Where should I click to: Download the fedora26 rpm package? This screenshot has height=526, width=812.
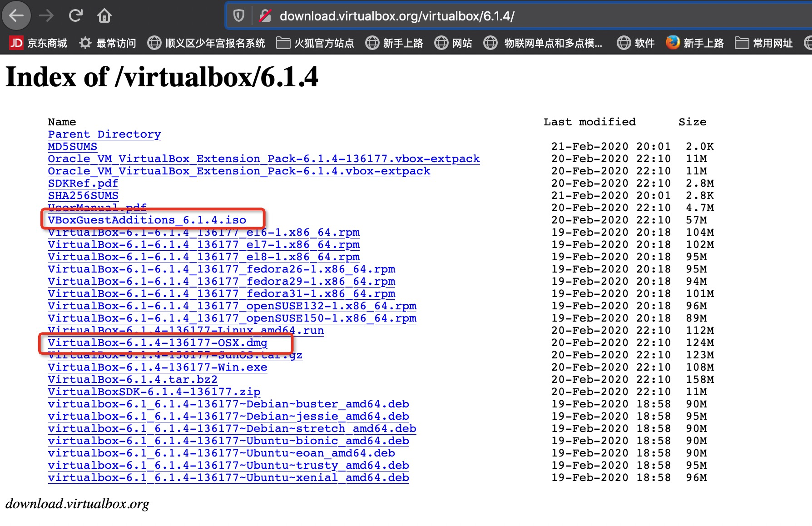(x=222, y=269)
